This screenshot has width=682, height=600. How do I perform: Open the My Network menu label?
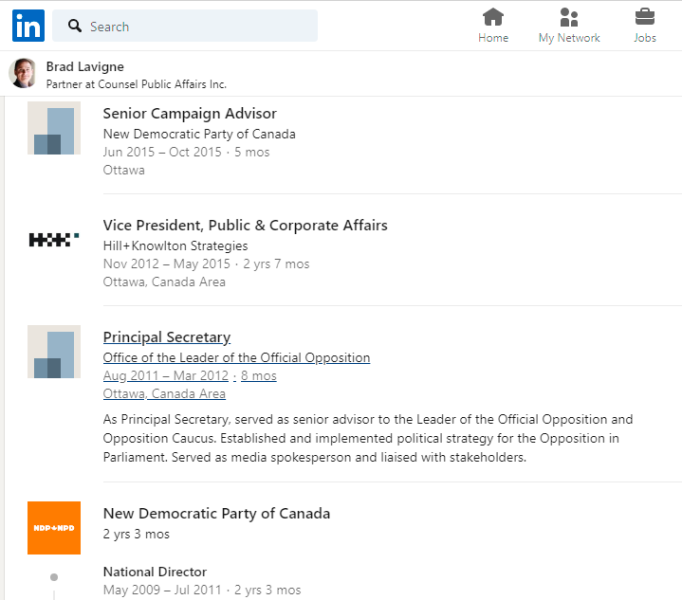point(569,38)
